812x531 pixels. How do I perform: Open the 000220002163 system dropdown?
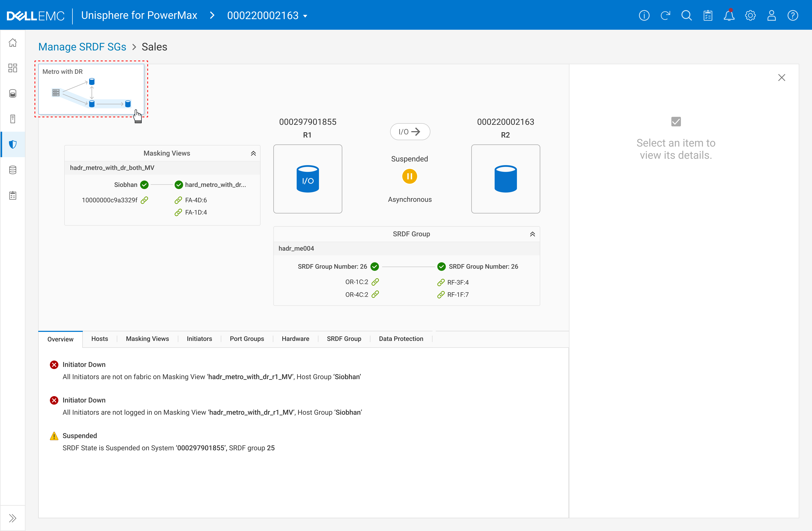(x=267, y=16)
